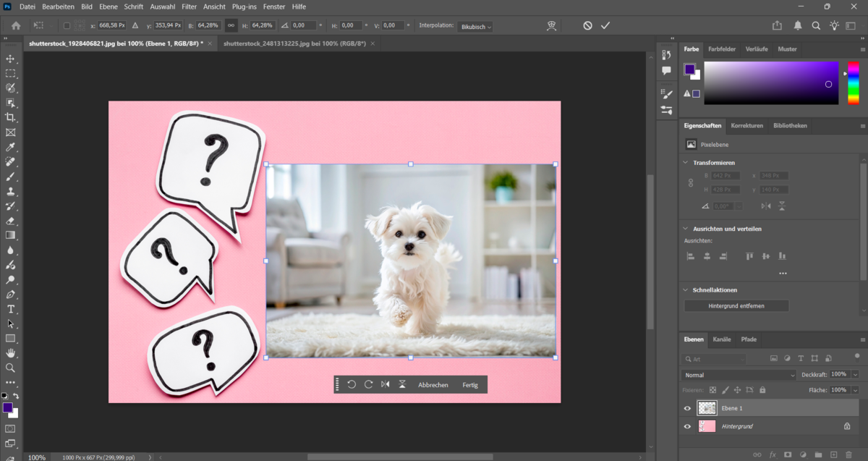Collapse the Ausrichten und verteilen section
The image size is (868, 461).
686,229
